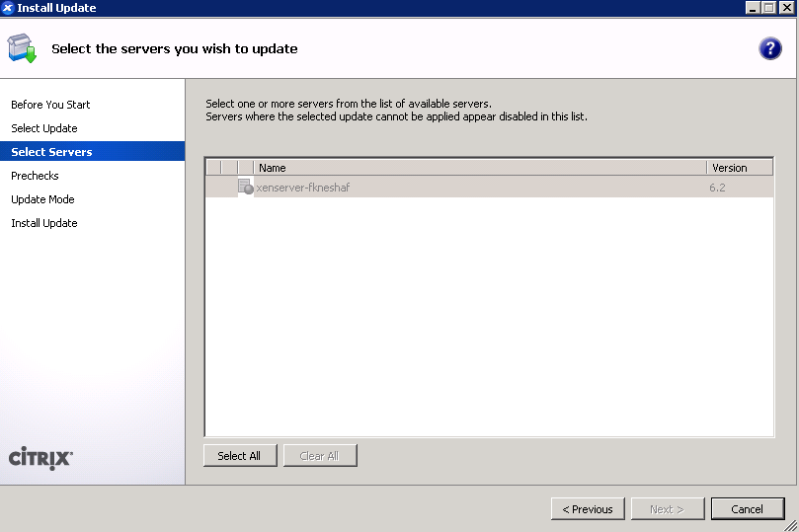The width and height of the screenshot is (799, 532).
Task: Go to the Before You Start step
Action: 50,105
